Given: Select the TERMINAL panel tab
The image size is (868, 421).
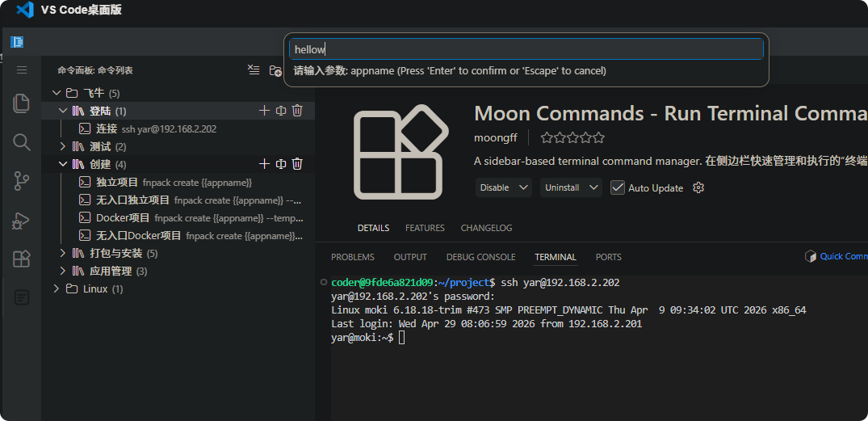Looking at the screenshot, I should (556, 257).
